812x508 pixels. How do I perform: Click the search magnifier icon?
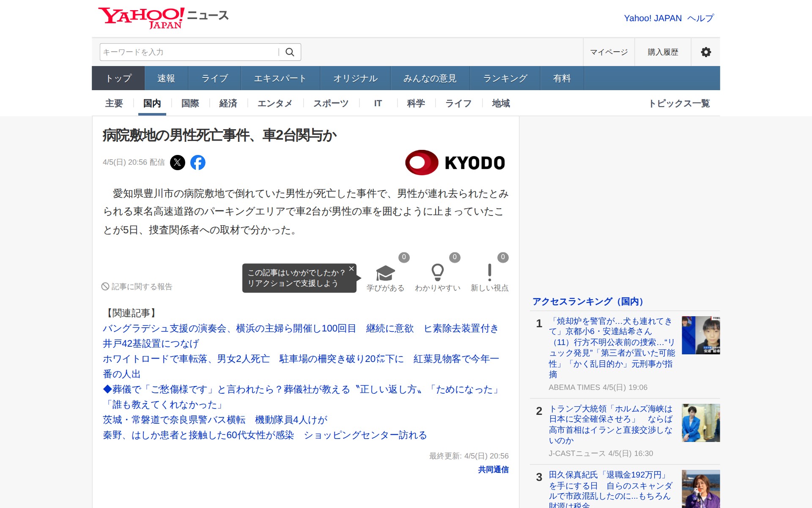[290, 52]
